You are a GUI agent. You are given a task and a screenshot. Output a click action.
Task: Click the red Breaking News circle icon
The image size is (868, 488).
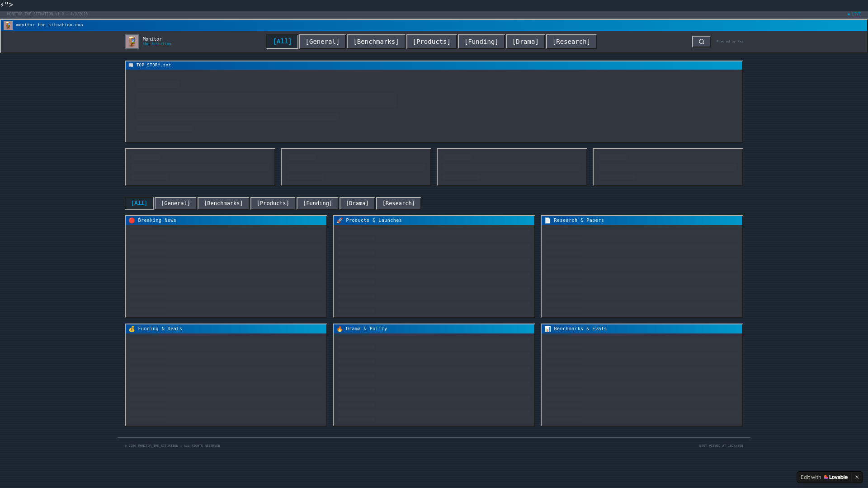pyautogui.click(x=132, y=221)
